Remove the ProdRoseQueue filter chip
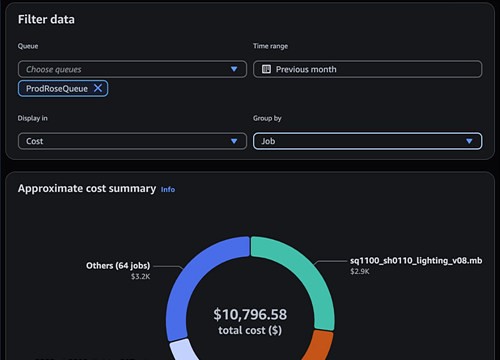500x360 pixels. coord(98,88)
